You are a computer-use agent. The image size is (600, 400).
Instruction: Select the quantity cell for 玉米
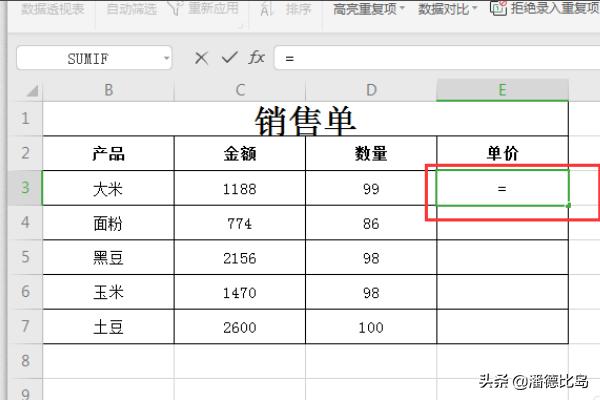(x=371, y=292)
